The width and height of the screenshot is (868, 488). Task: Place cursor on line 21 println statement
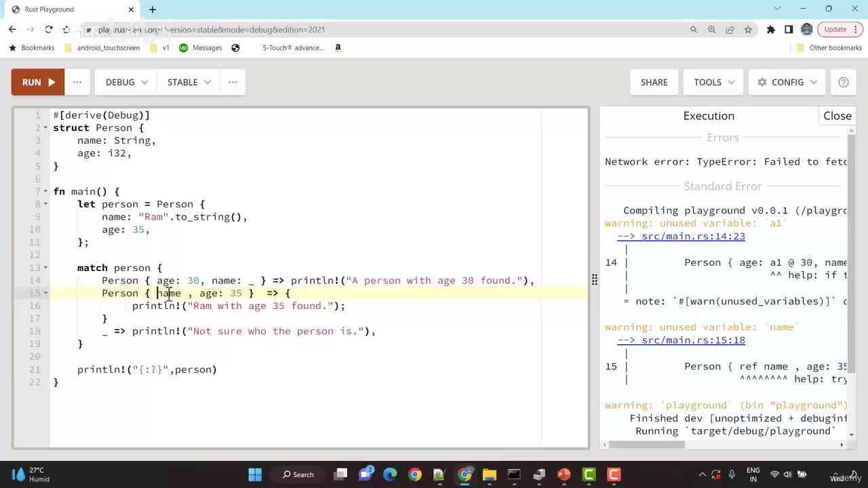pyautogui.click(x=147, y=369)
